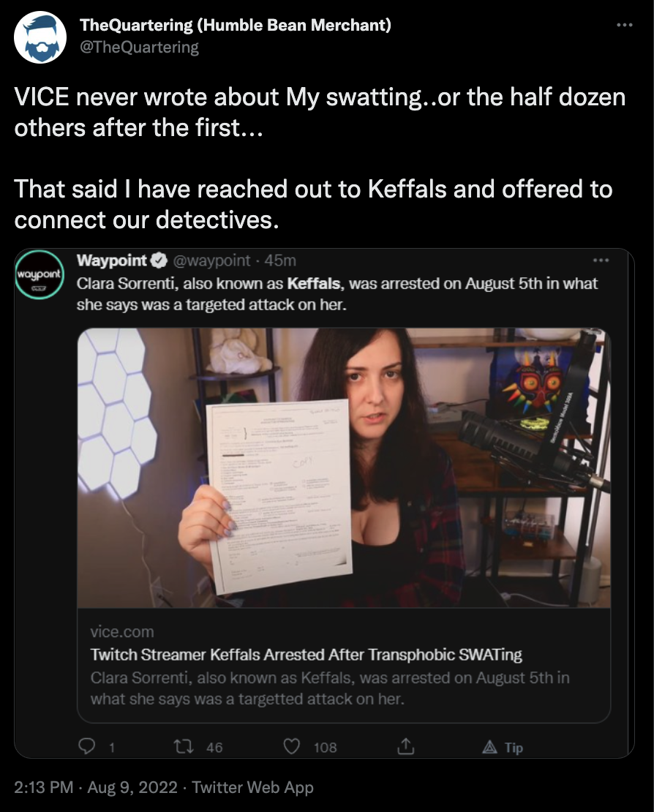654x812 pixels.
Task: Click TheQuartering (Humble Bean Merchant) display name
Action: tap(236, 25)
